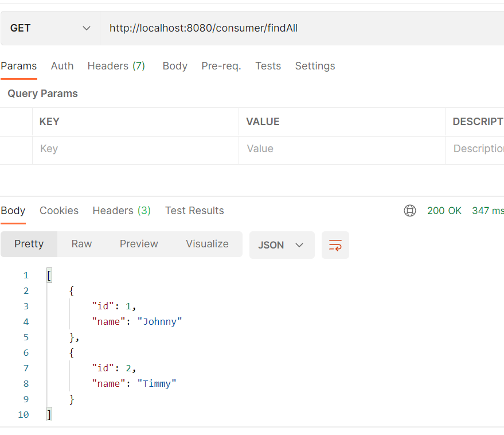Click the VALUE column header
Viewport: 504px width, 435px height.
click(x=263, y=122)
